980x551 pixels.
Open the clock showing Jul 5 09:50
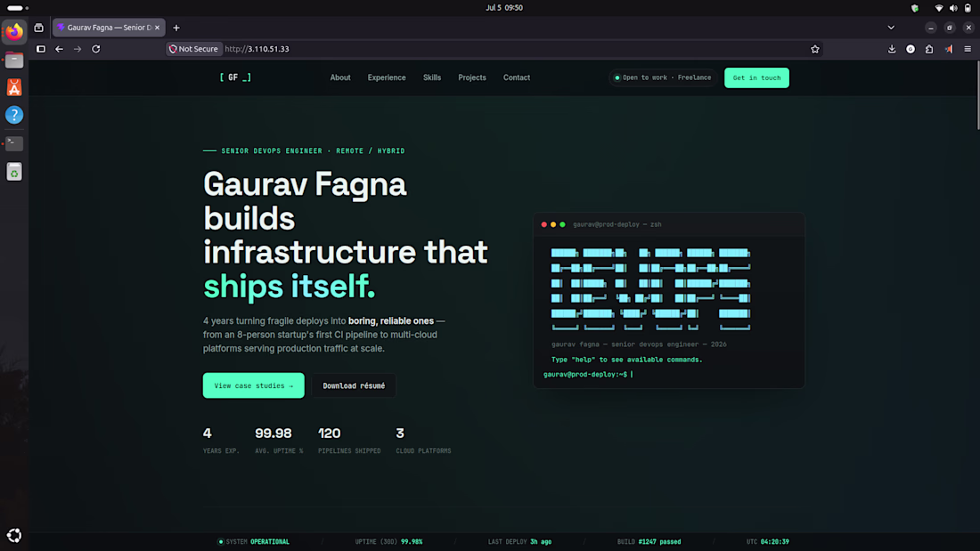pos(504,7)
